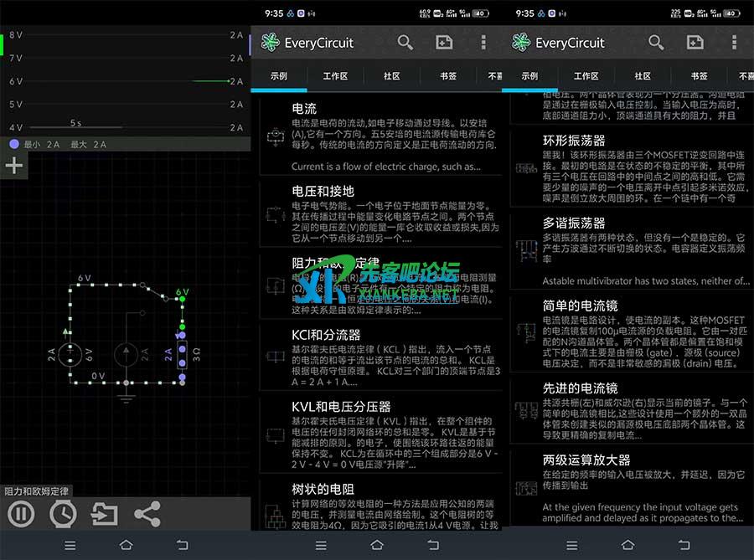Switch to the 社区 tab in the right panel
This screenshot has width=754, height=560.
pyautogui.click(x=643, y=75)
